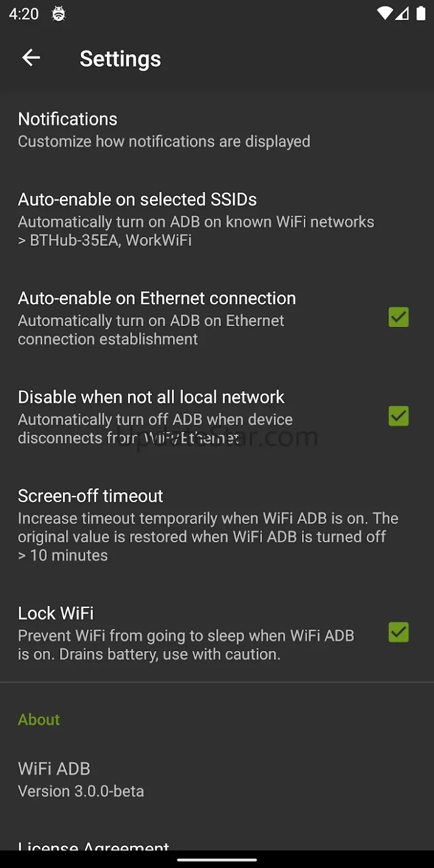
Task: Open the Notifications settings
Action: point(164,130)
